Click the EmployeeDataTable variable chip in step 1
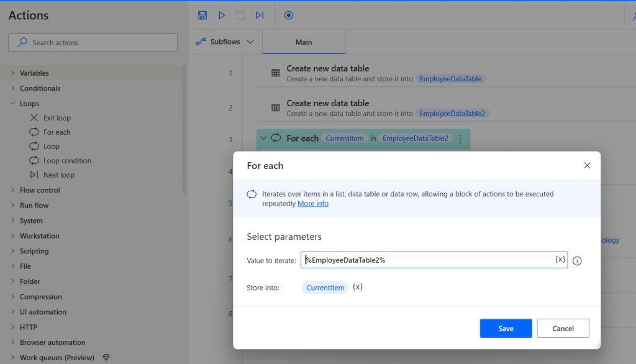The width and height of the screenshot is (636, 364). (x=450, y=79)
